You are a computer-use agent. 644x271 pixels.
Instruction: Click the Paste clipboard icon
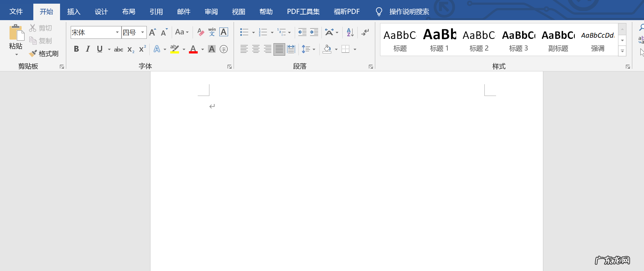click(x=16, y=32)
